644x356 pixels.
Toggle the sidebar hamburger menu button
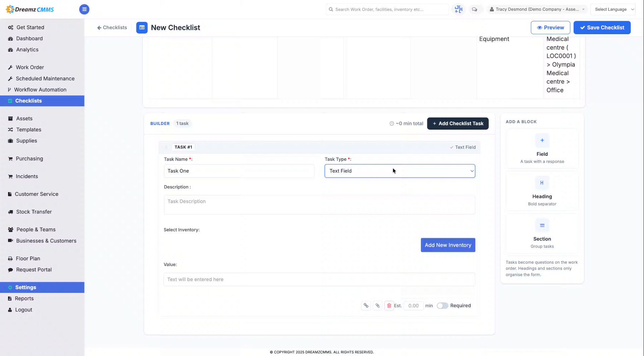tap(84, 9)
